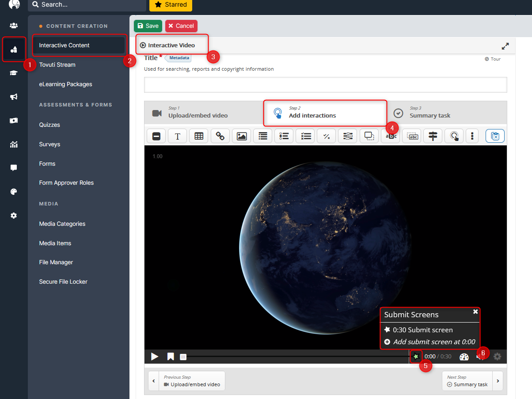Select 'Add submit screen at 0:00'
532x399 pixels.
tap(434, 342)
